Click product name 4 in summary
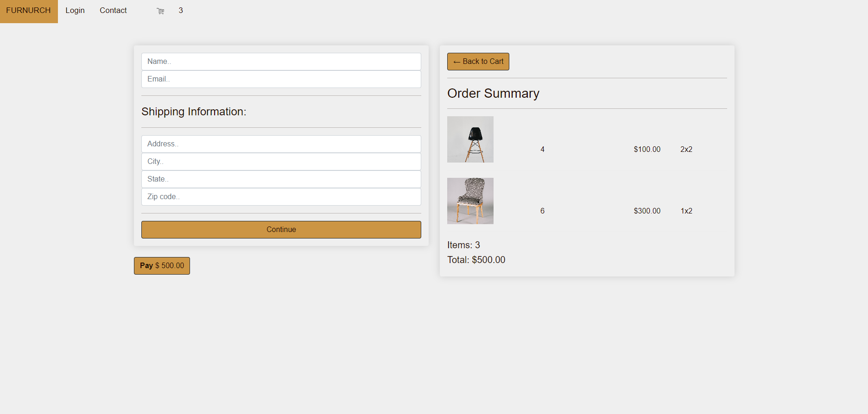 [x=542, y=149]
